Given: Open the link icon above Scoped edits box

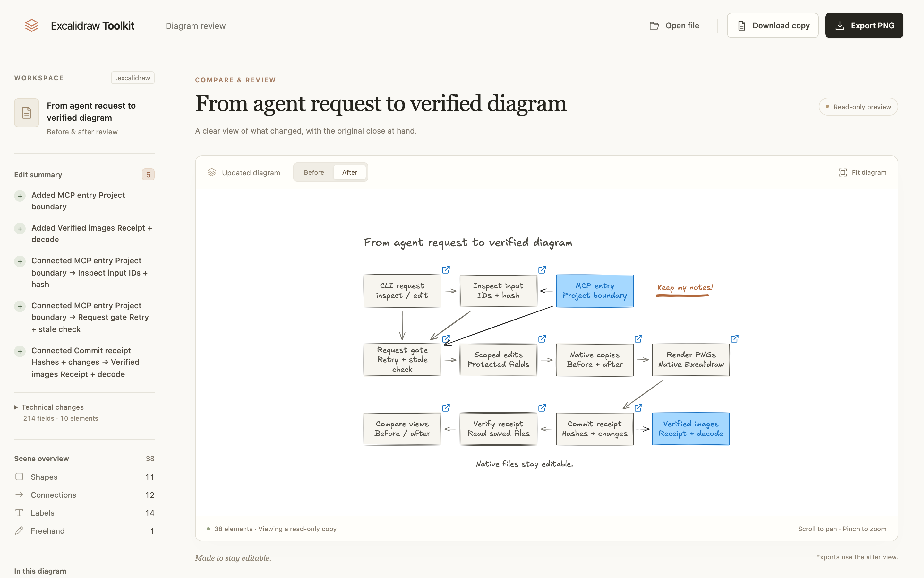Looking at the screenshot, I should click(x=542, y=339).
